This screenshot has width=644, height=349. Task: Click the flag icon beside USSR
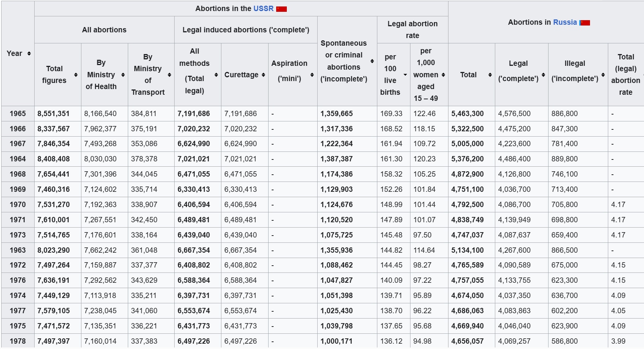281,9
